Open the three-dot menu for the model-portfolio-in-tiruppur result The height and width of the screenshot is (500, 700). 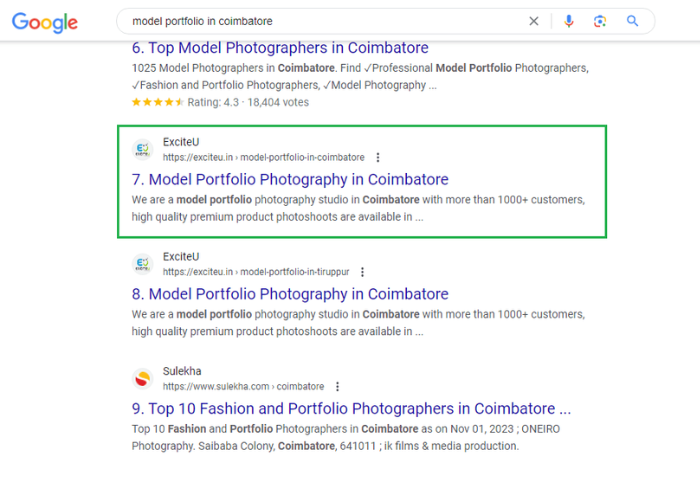click(363, 272)
